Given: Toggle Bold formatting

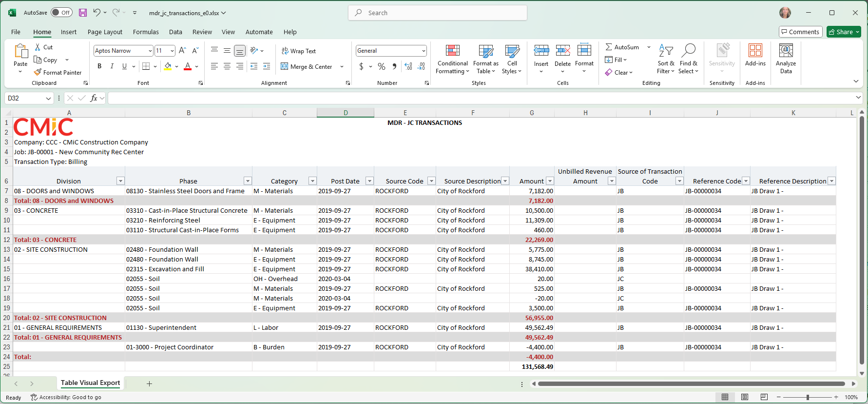Looking at the screenshot, I should coord(99,66).
